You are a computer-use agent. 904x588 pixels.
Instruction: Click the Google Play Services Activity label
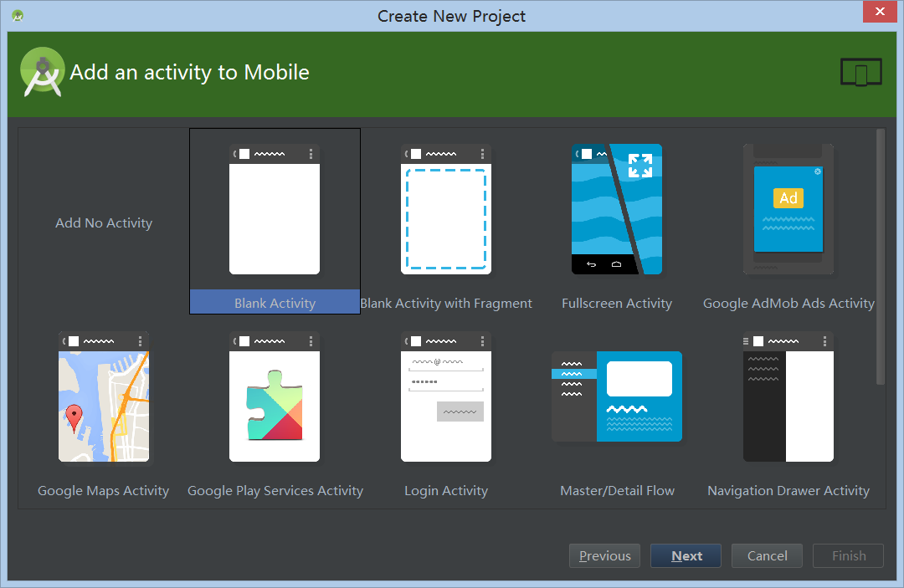tap(275, 491)
